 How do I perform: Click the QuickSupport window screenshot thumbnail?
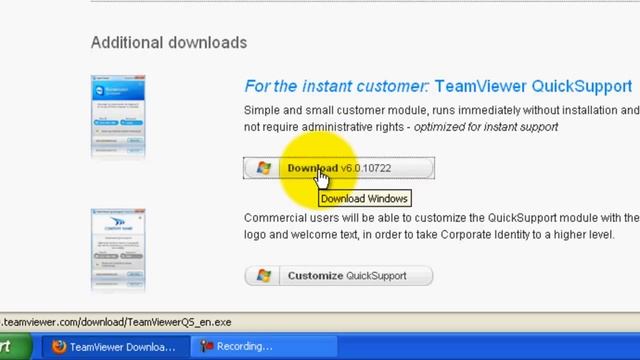[x=118, y=117]
